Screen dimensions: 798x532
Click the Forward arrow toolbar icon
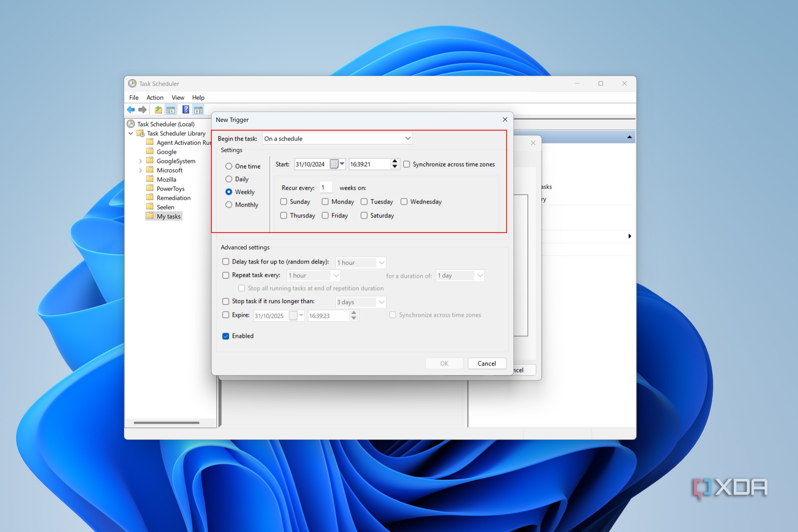point(142,110)
